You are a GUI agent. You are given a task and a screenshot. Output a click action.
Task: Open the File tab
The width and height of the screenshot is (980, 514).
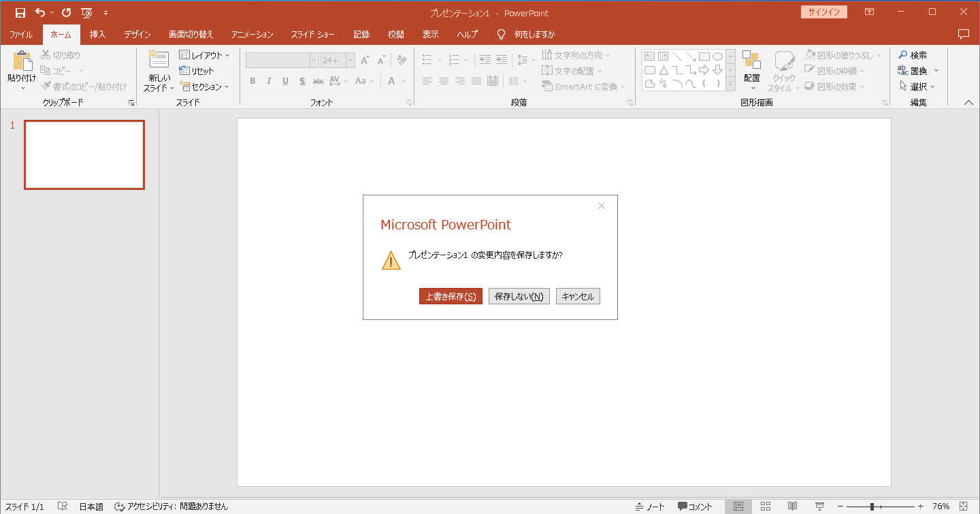(20, 35)
